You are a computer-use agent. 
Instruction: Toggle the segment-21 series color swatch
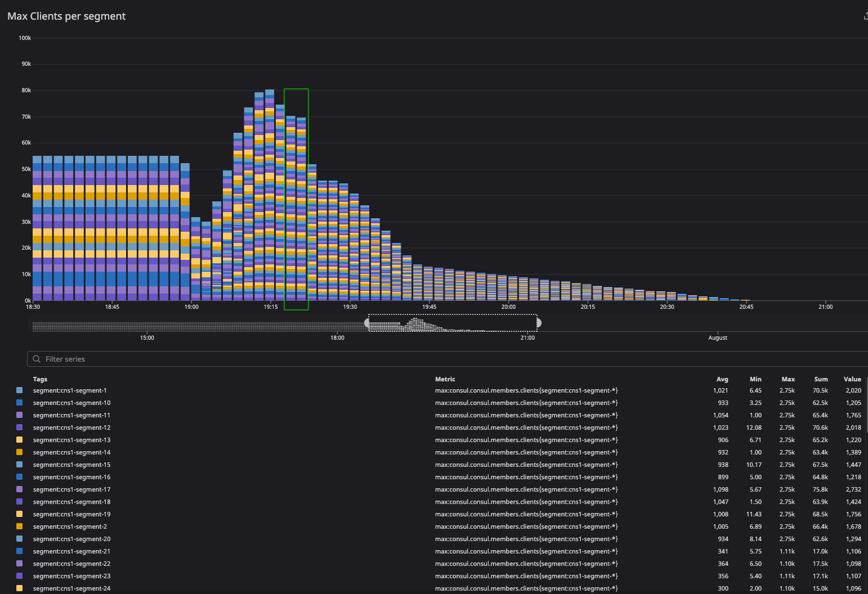tap(20, 551)
